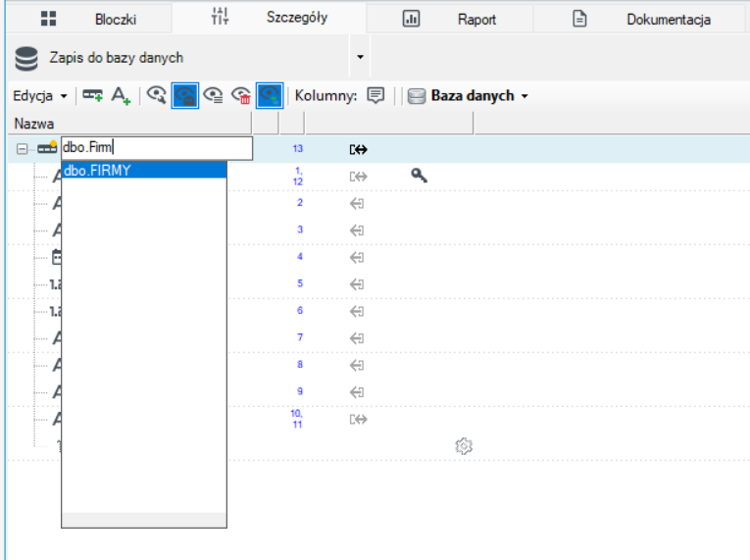
Task: Click into the dbo.Firm name field
Action: [x=157, y=148]
